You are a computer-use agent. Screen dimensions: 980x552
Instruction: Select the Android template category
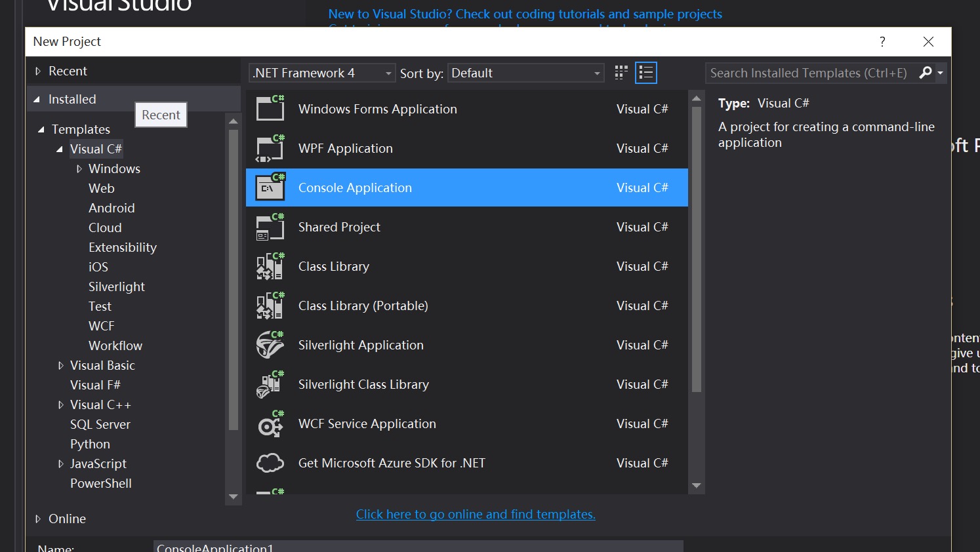coord(112,208)
